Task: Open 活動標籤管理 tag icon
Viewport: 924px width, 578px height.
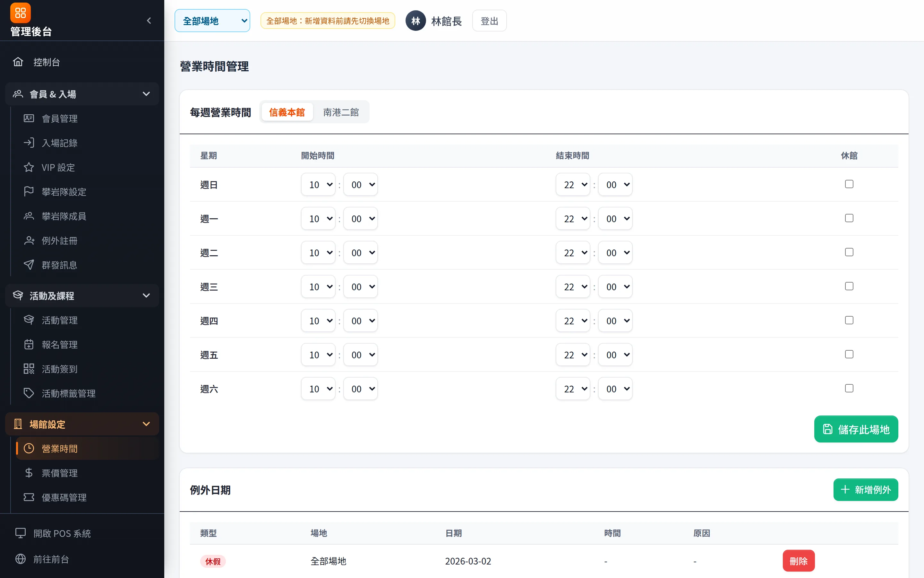Action: [29, 393]
